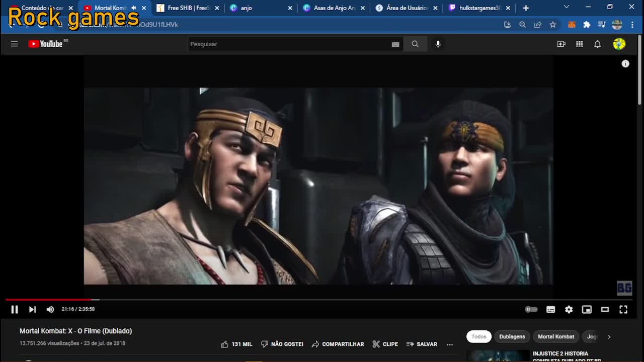Screen dimensions: 644x362
Task: Open a new browser tab
Action: [526, 8]
